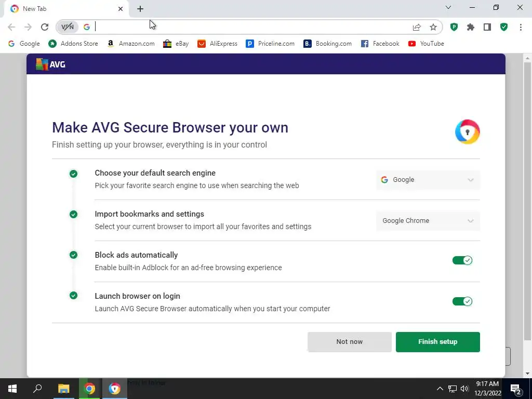
Task: Turn off Launch browser on login
Action: 462,301
